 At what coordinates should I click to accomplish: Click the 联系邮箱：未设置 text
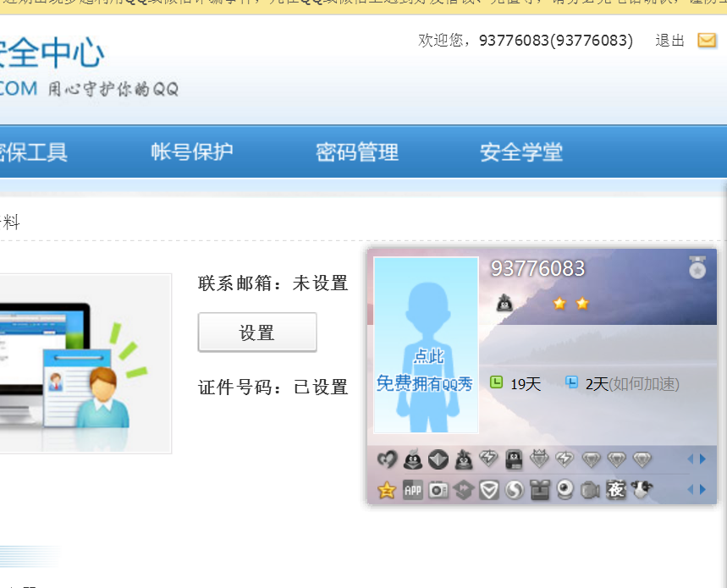click(273, 283)
